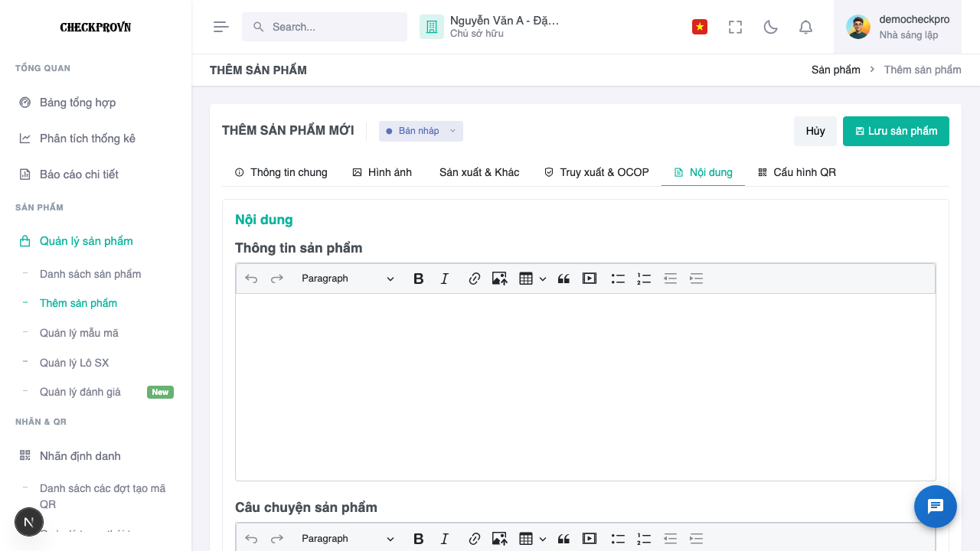The image size is (980, 551).
Task: Switch to Truy xuất & OCOP tab
Action: 596,172
